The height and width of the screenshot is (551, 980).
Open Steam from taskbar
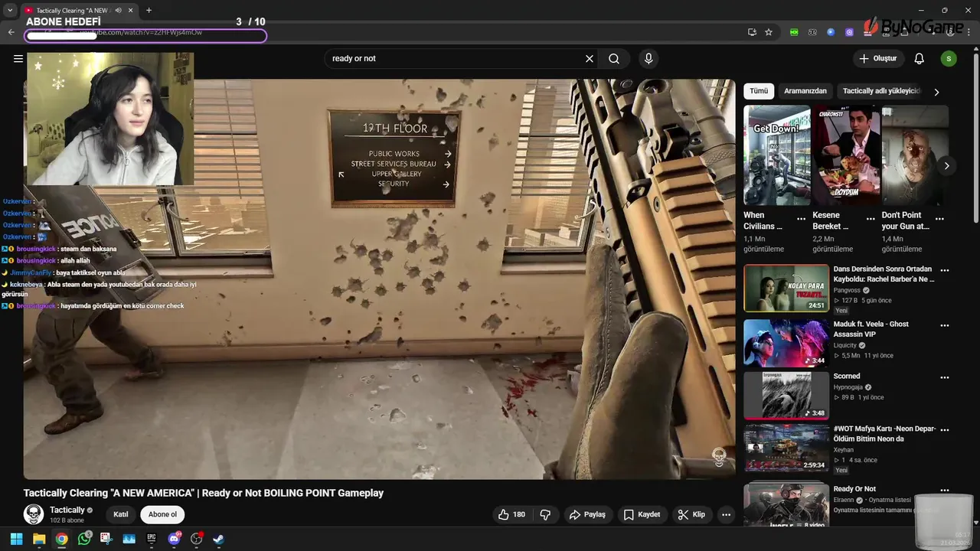point(219,539)
